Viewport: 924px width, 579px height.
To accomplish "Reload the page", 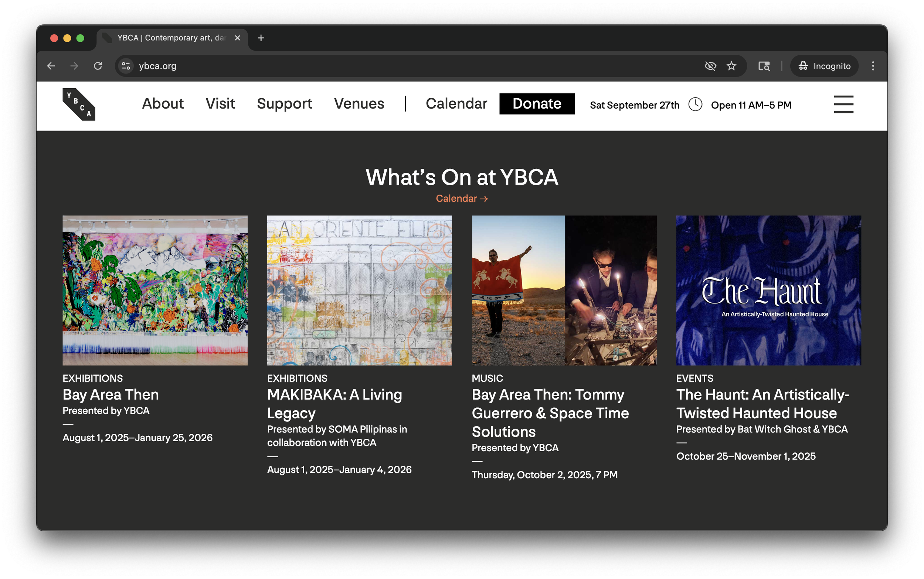I will click(98, 66).
